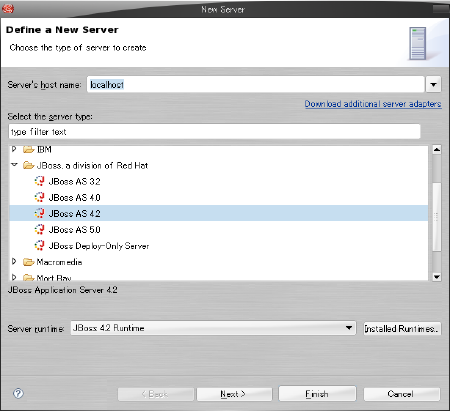Image resolution: width=450 pixels, height=411 pixels.
Task: Select the IBM category label
Action: [44, 149]
